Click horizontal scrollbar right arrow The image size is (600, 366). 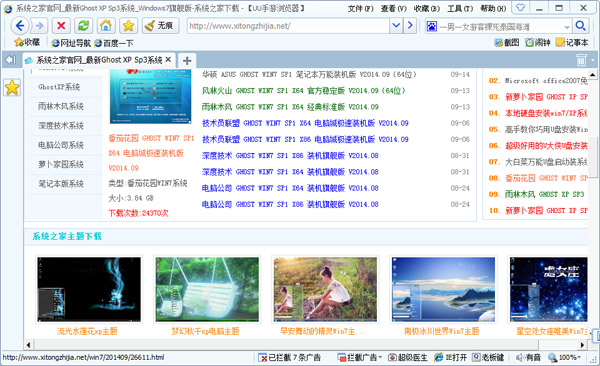[583, 345]
